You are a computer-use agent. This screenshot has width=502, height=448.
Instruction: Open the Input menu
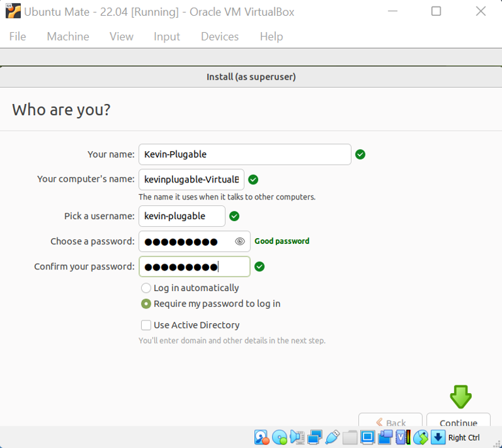167,37
